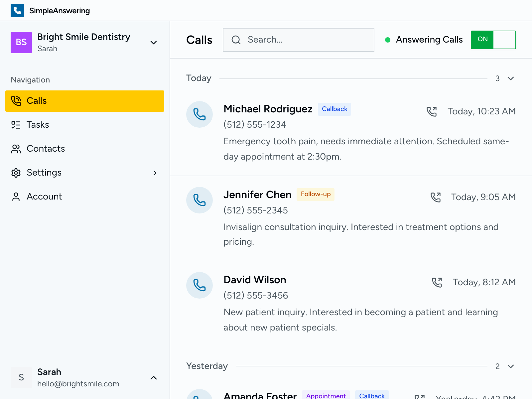Viewport: 532px width, 399px height.
Task: Open Tasks via its checklist icon
Action: 16,125
